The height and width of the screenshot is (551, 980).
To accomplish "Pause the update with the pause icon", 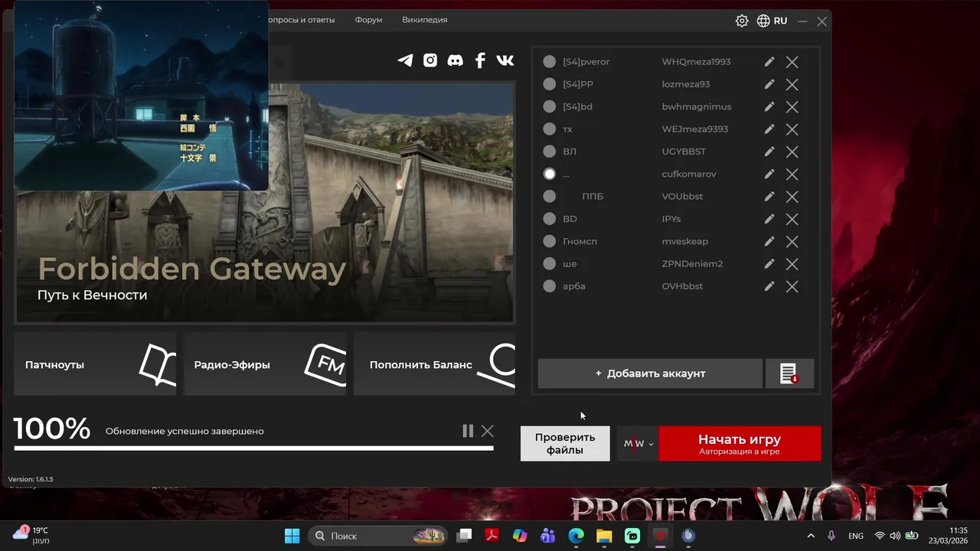I will pyautogui.click(x=468, y=431).
